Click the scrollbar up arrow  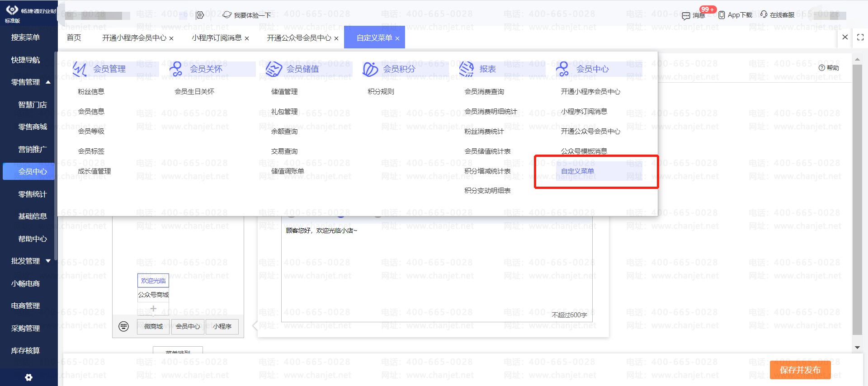[857, 59]
